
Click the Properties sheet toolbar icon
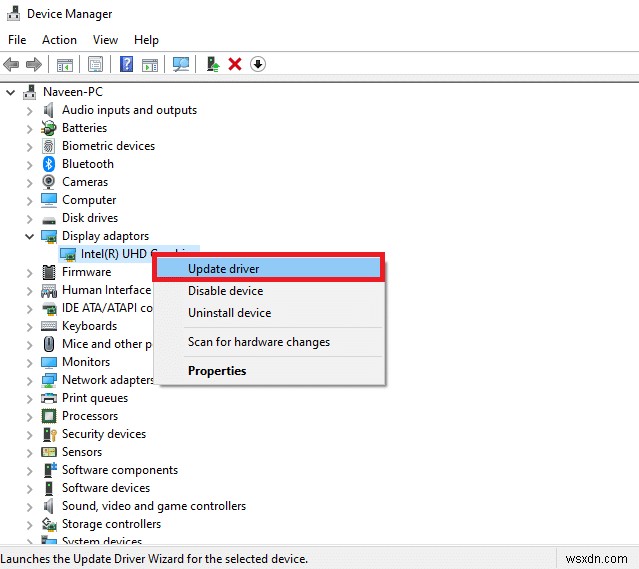click(x=95, y=64)
